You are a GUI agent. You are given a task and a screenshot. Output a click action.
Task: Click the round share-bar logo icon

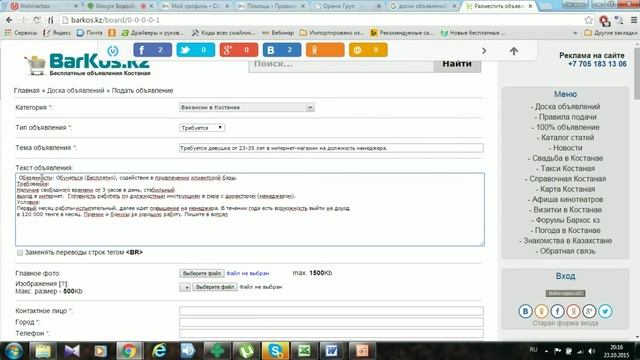pos(113,51)
